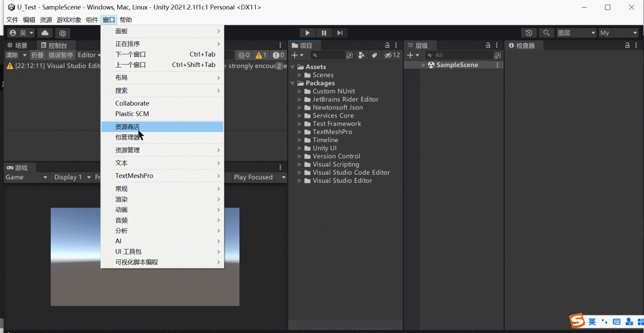The width and height of the screenshot is (644, 333).
Task: Open the Inspector panel three-dot menu
Action: 636,45
